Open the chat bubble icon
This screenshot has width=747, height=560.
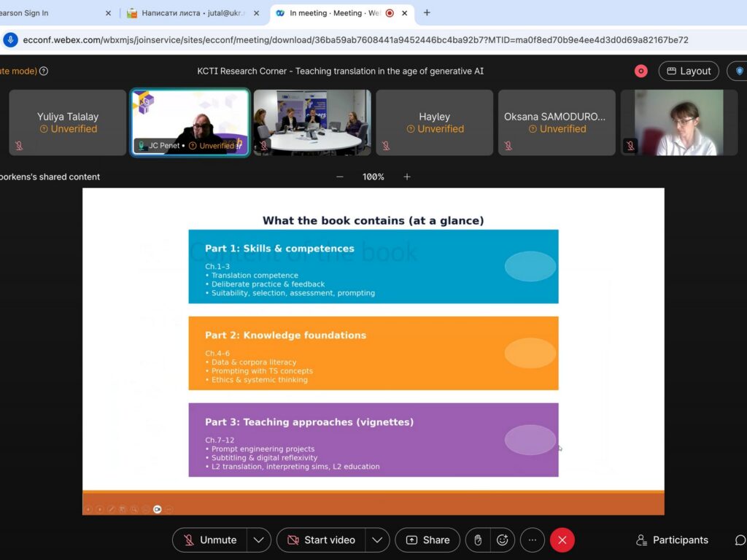739,540
